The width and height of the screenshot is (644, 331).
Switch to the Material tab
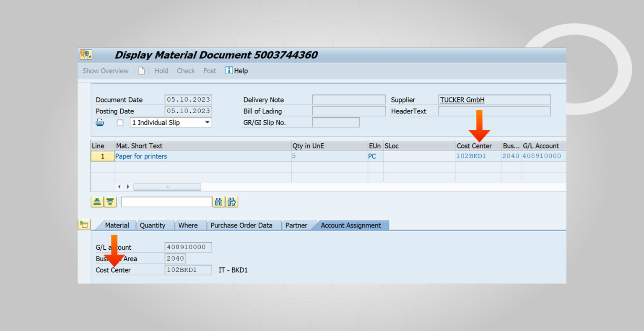[x=117, y=225]
